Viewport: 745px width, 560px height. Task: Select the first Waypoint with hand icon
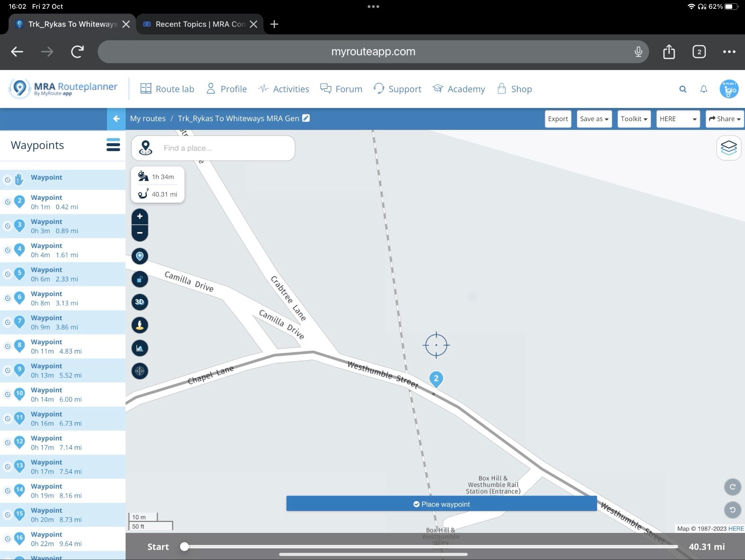[63, 180]
